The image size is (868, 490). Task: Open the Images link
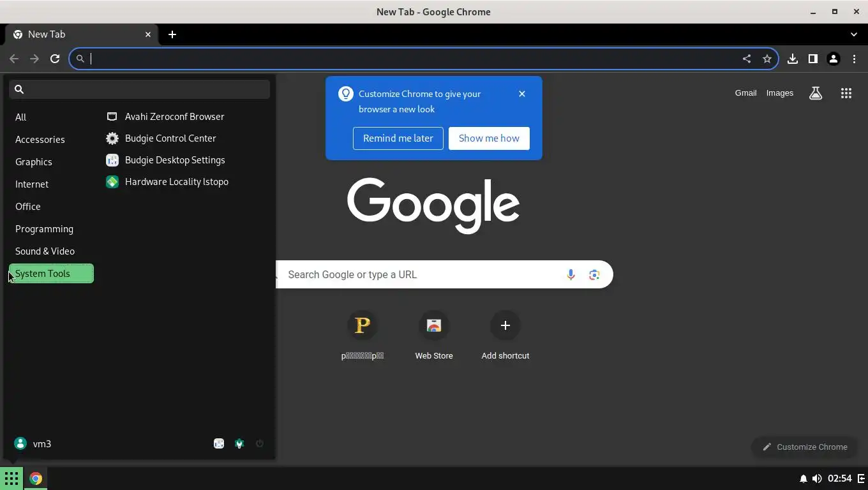(x=780, y=93)
